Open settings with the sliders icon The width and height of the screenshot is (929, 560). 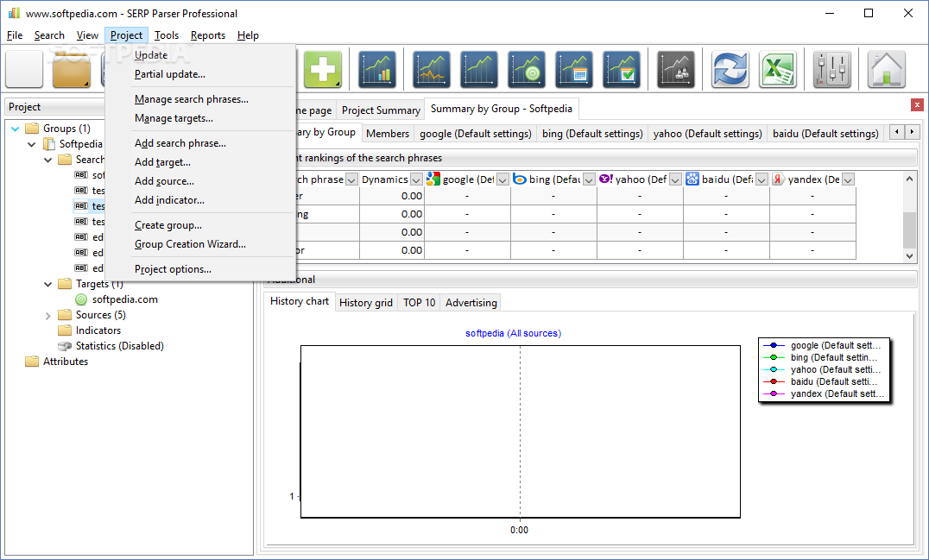click(831, 69)
